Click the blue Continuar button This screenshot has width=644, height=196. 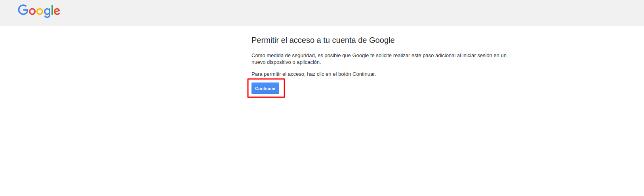pyautogui.click(x=265, y=88)
